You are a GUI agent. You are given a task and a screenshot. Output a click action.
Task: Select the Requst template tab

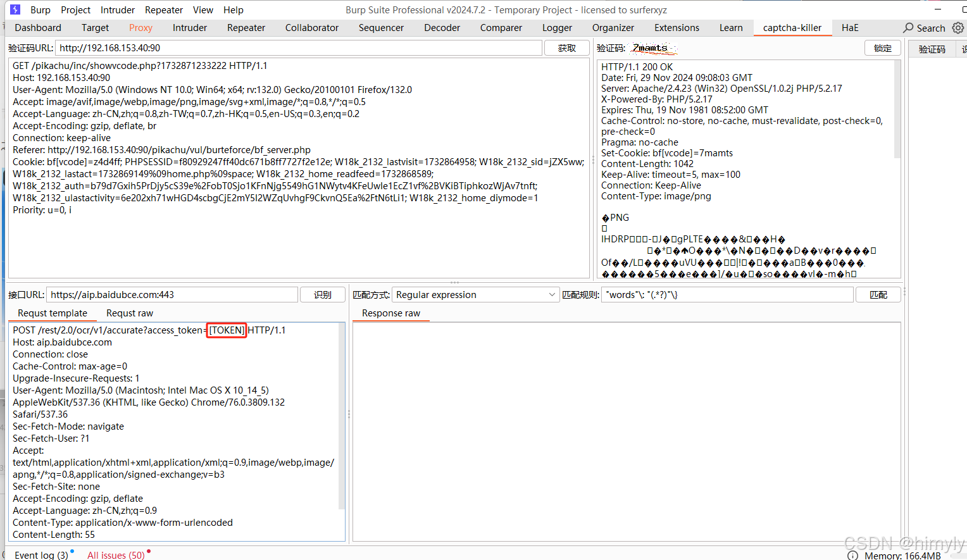click(x=53, y=313)
